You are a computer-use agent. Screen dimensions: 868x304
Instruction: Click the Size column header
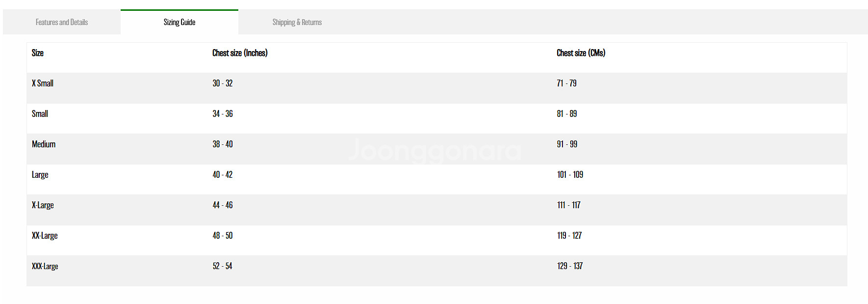pos(38,53)
